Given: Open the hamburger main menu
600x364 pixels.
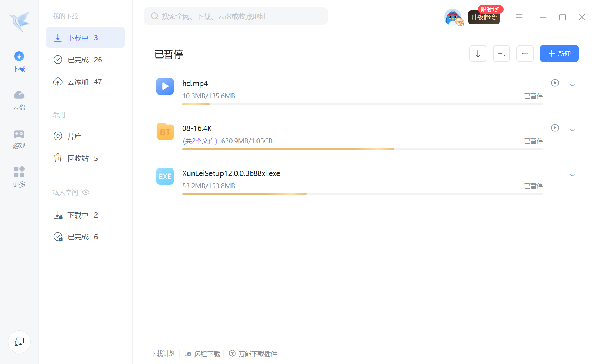Looking at the screenshot, I should click(519, 17).
